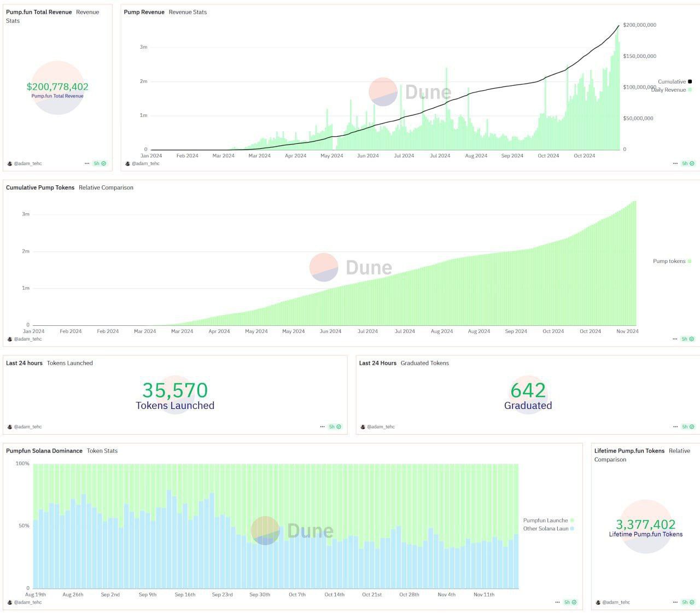Open the Lifetime Pump.fun Tokens query title
Screen dimensions: 700x614
pyautogui.click(x=629, y=451)
